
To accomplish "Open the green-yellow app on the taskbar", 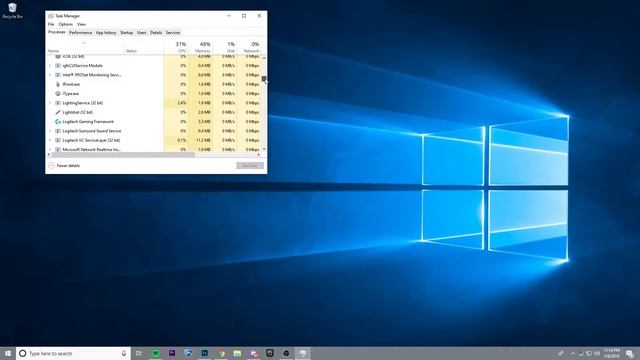I will pos(237,353).
